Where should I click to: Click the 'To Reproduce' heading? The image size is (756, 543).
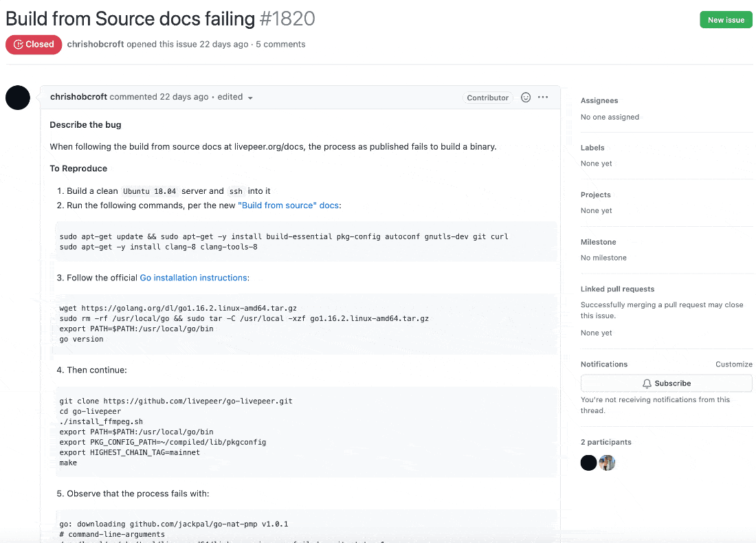tap(78, 168)
